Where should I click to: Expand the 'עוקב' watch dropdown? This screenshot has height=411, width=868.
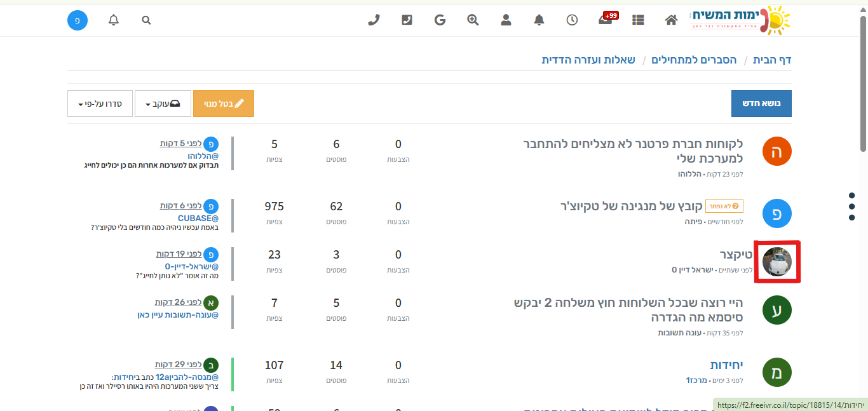coord(163,104)
